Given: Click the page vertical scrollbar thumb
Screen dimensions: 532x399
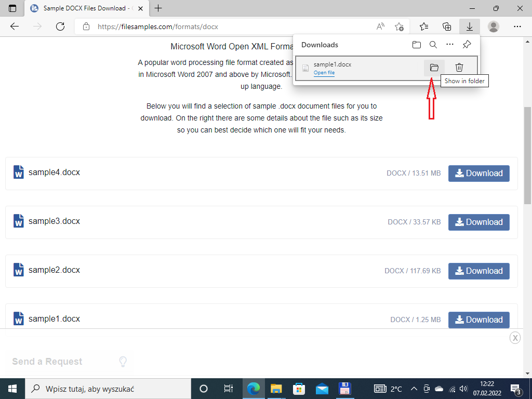Looking at the screenshot, I should [x=527, y=155].
